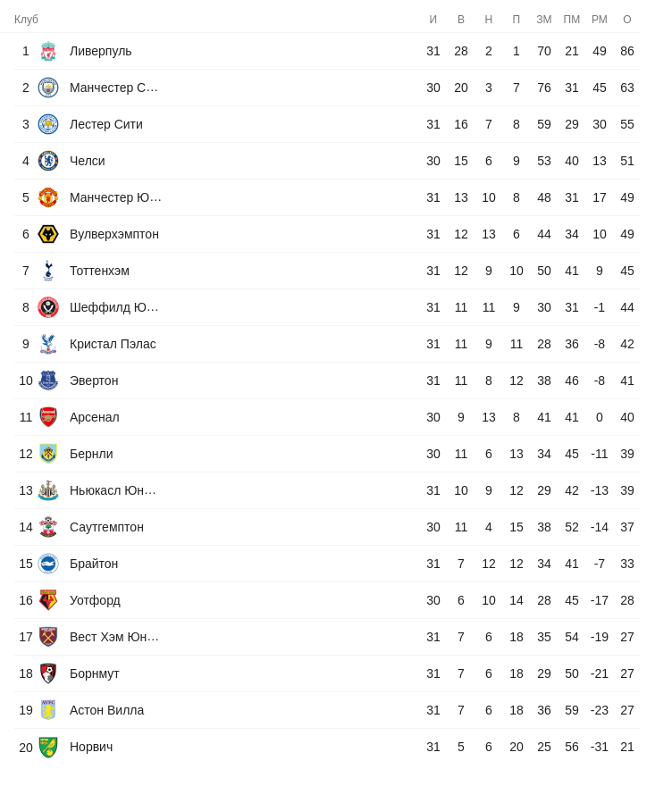Click the Arsenal cannon crest icon

coord(48,417)
